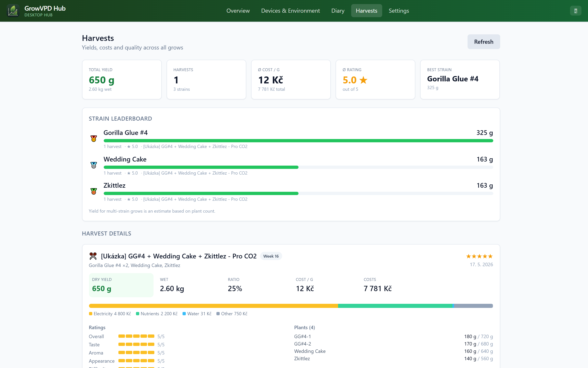Viewport: 588px width, 368px height.
Task: Click the GrowVPD Hub logo icon
Action: click(x=13, y=11)
